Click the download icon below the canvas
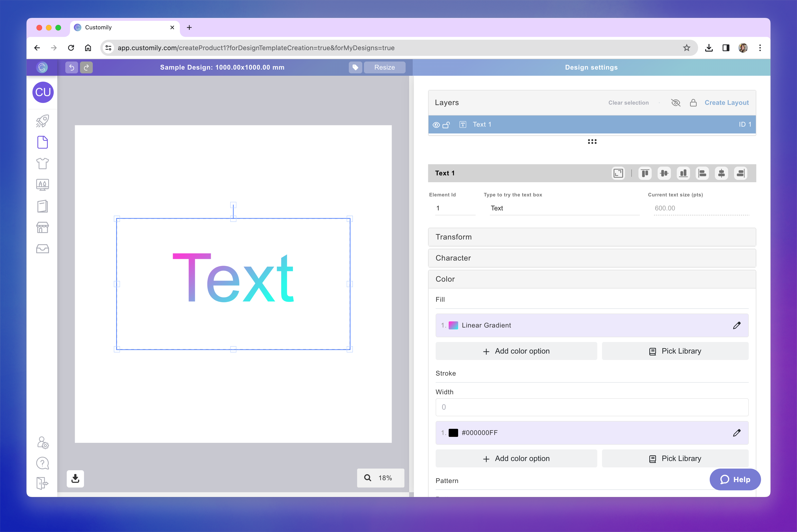The height and width of the screenshot is (532, 797). [x=75, y=478]
